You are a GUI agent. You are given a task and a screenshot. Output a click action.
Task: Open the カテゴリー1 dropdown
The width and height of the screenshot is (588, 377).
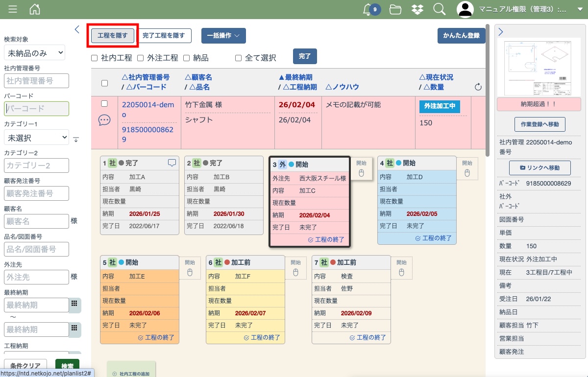(36, 138)
